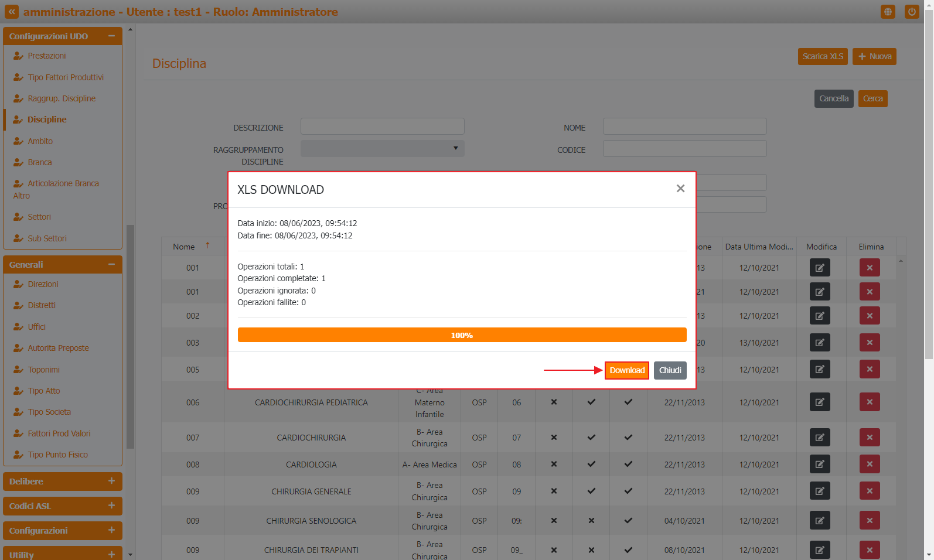Open Raggruppamento Discipline dropdown

(x=382, y=149)
